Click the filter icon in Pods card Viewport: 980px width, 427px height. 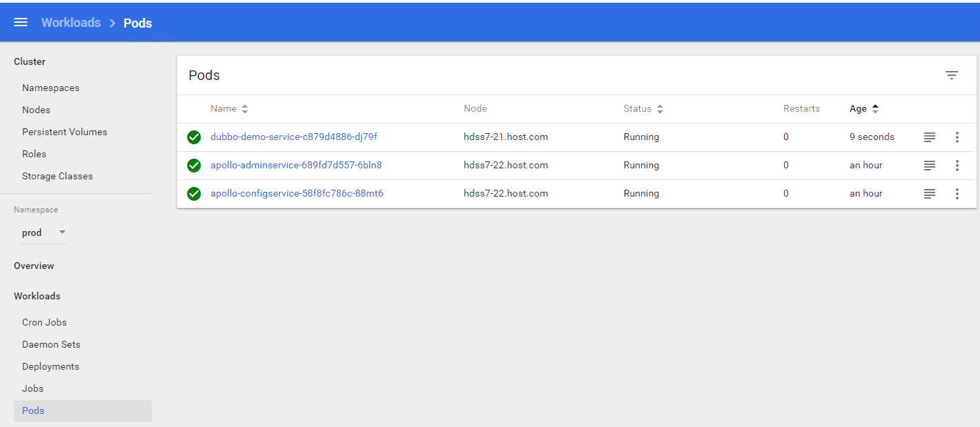point(951,75)
